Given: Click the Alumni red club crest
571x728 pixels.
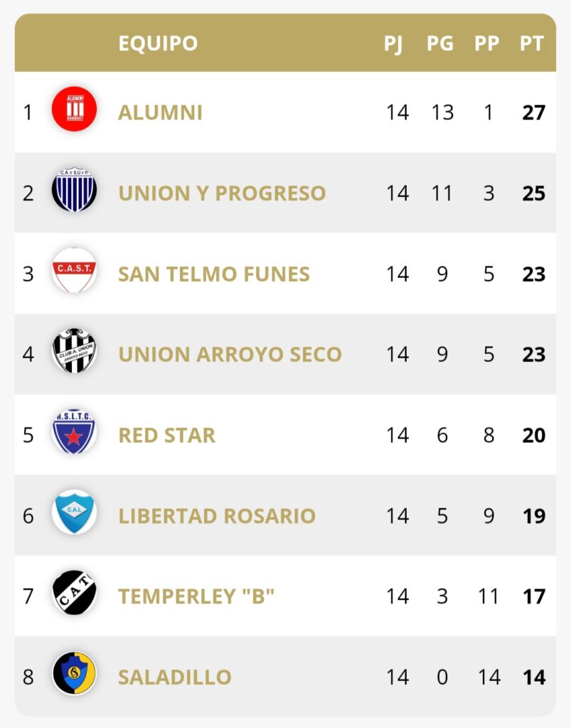Looking at the screenshot, I should coord(74,109).
